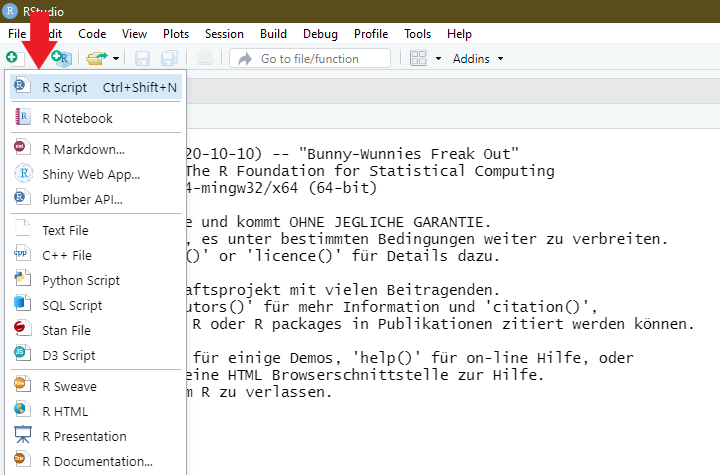The image size is (720, 475).
Task: Click the Go to file/function field
Action: click(310, 58)
